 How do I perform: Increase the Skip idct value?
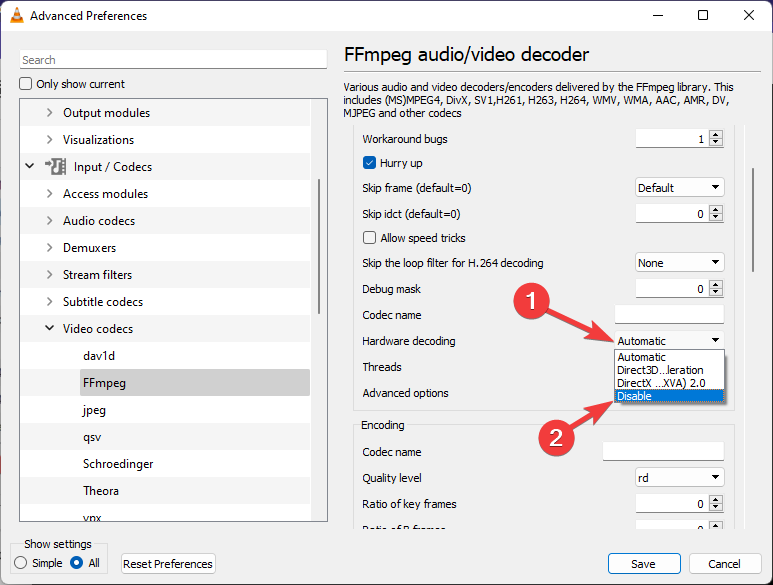pyautogui.click(x=716, y=209)
